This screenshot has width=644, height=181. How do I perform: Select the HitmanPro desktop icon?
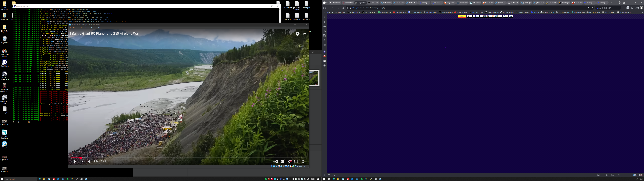pyautogui.click(x=5, y=145)
